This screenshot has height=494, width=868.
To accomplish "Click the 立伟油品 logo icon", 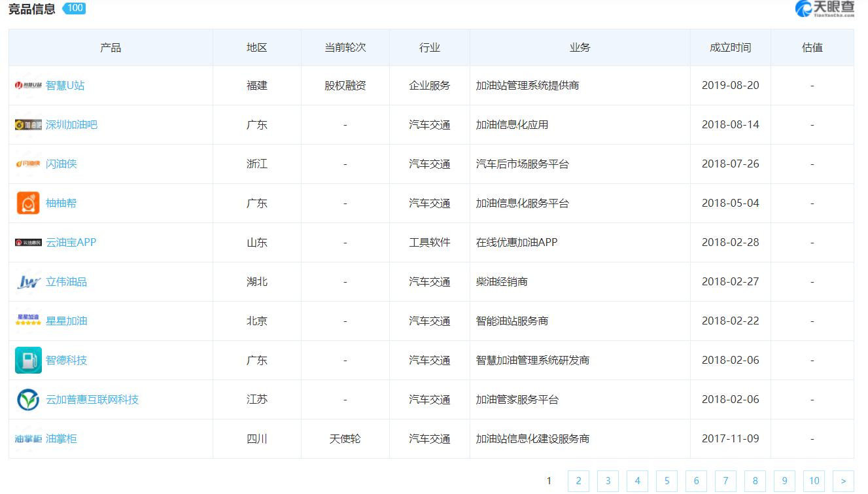I will pyautogui.click(x=28, y=282).
